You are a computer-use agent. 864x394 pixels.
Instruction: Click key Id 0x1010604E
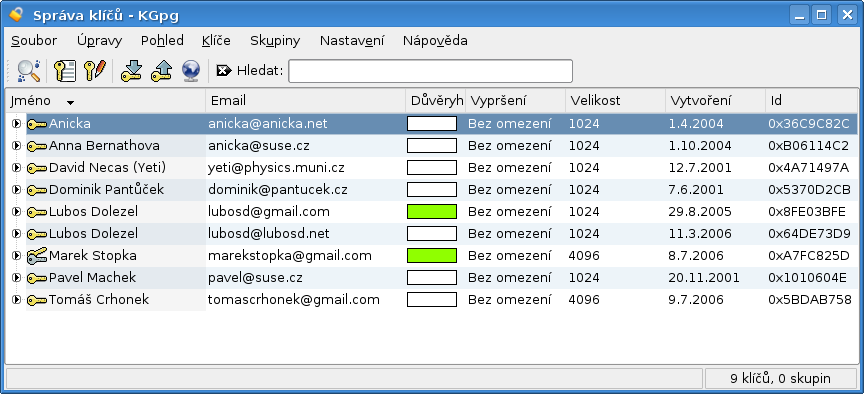(807, 278)
